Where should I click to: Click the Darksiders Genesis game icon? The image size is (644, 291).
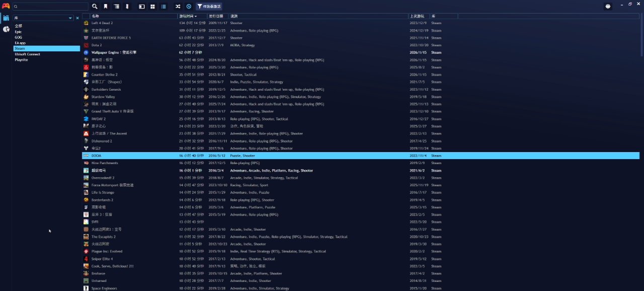click(87, 90)
